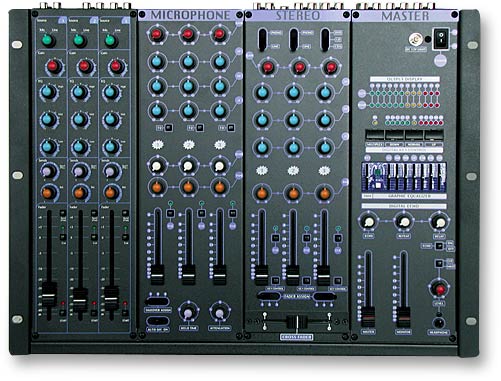Click the Repeat knob in Digital Echo
The height and width of the screenshot is (381, 501).
[404, 222]
